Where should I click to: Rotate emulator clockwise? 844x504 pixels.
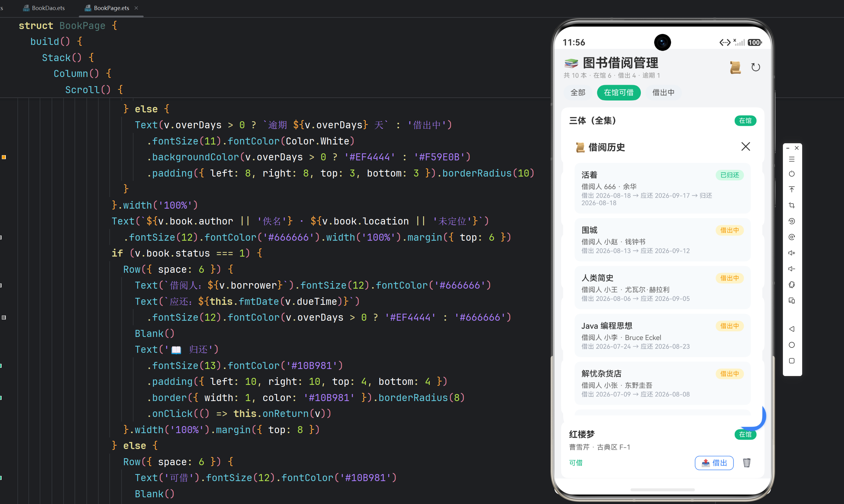pyautogui.click(x=792, y=237)
